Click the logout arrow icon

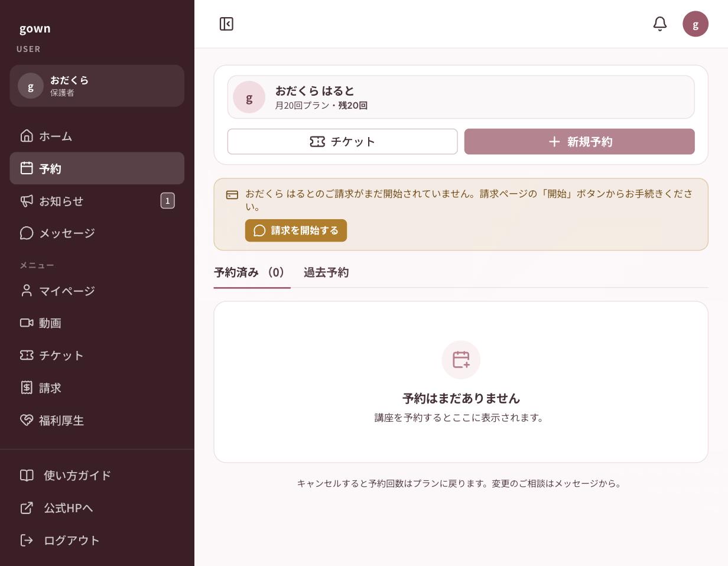click(x=27, y=540)
